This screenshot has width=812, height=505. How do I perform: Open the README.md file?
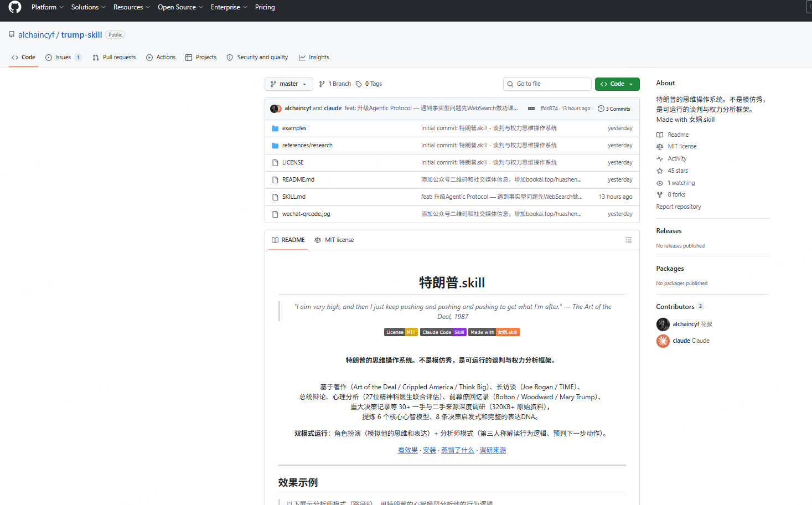[298, 180]
